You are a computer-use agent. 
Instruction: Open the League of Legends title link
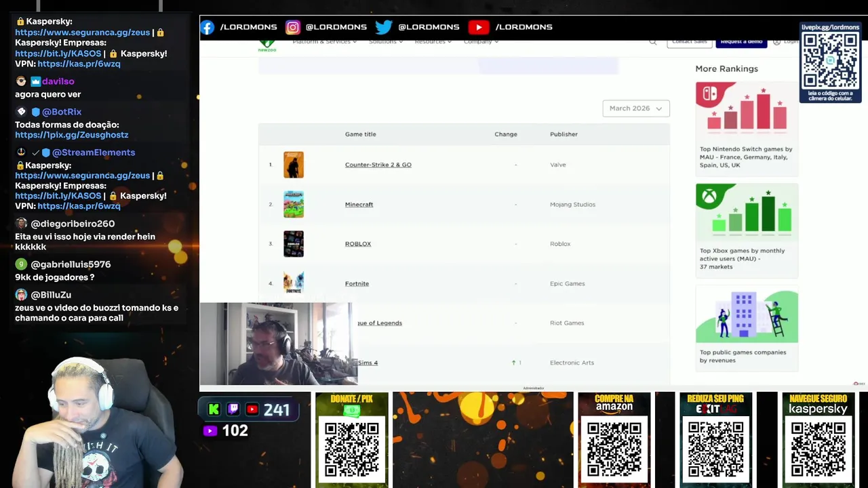pyautogui.click(x=380, y=323)
